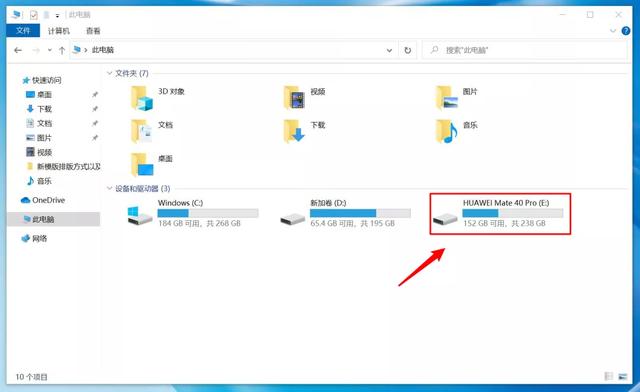Viewport: 640px width, 392px height.
Task: Select 此电脑 in navigation pane
Action: point(53,219)
